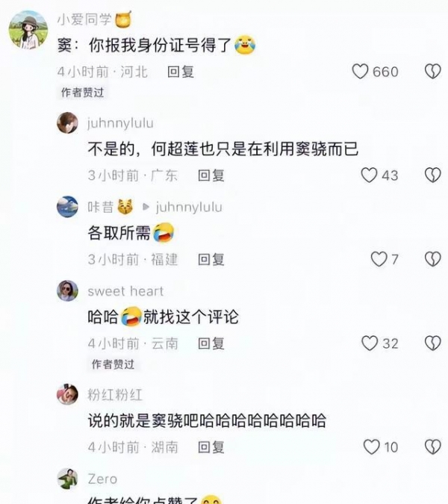The image size is (448, 504).
Task: Dislike sweet heart's comment via broken heart
Action: coord(432,343)
